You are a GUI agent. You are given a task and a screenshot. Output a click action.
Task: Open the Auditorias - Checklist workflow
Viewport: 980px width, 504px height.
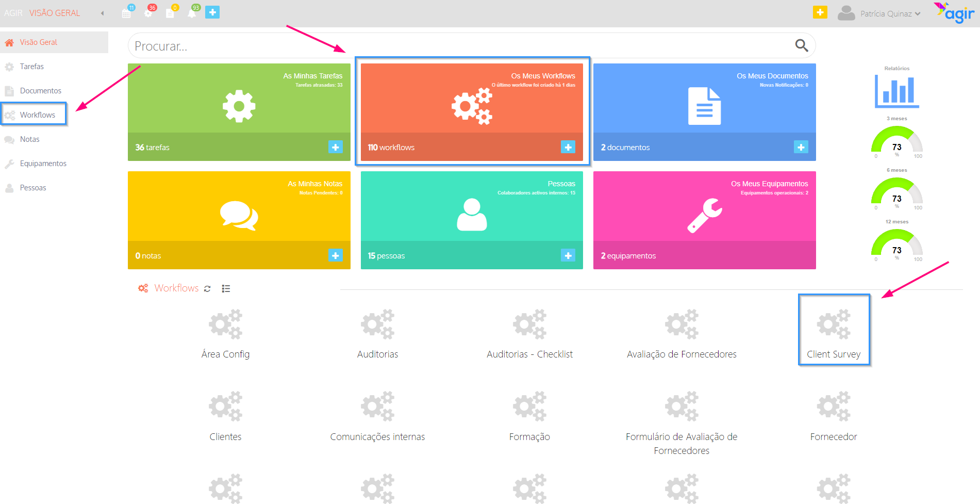[x=529, y=334]
